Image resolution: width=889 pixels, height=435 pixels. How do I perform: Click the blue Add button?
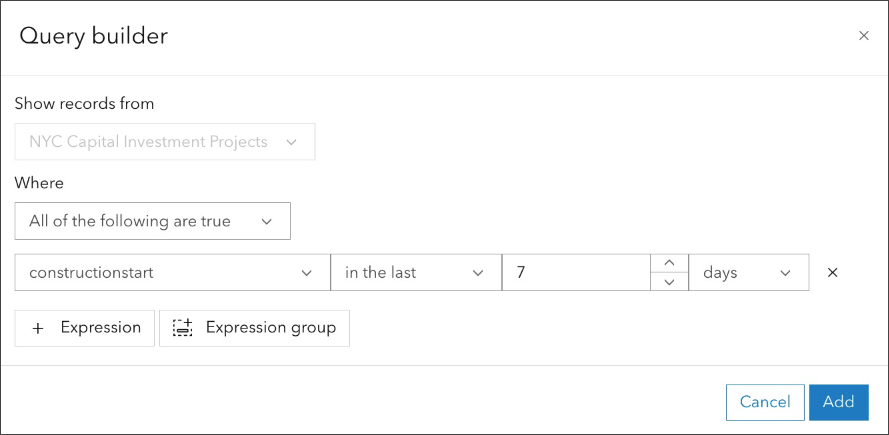point(838,402)
